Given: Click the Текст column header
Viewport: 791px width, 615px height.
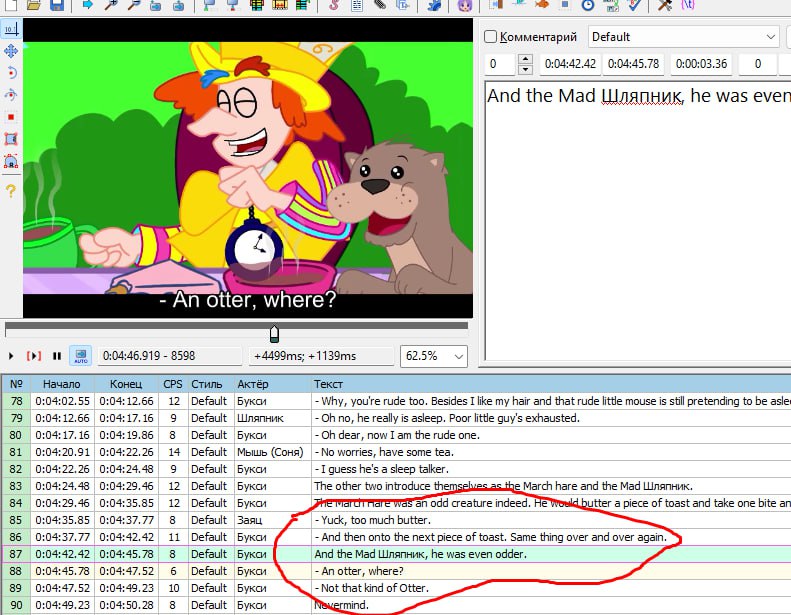Looking at the screenshot, I should [550, 384].
